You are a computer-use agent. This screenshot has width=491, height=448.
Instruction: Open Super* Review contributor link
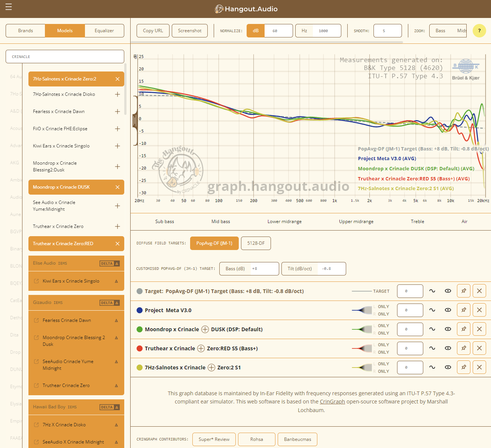click(214, 439)
